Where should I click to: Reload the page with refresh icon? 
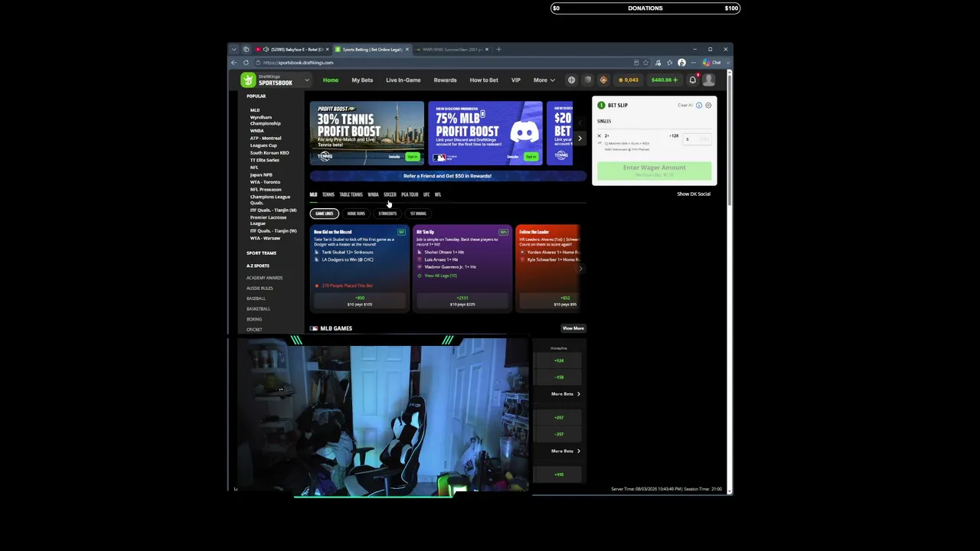tap(246, 63)
